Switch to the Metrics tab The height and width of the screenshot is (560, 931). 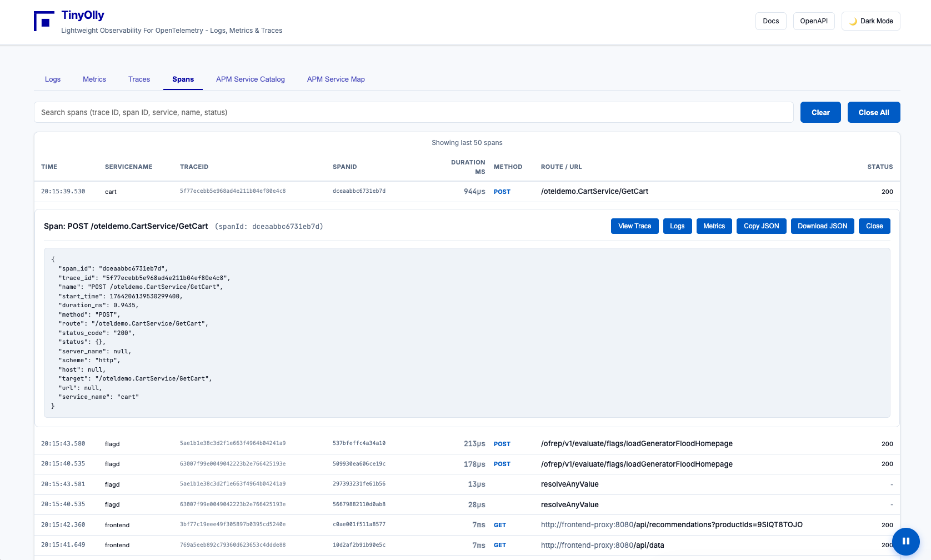[94, 79]
